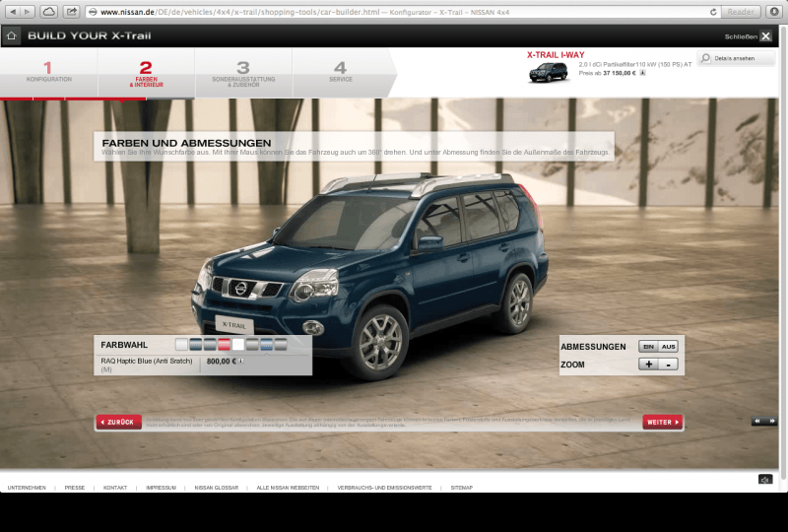
Task: Click the Safari share icon
Action: pos(72,12)
